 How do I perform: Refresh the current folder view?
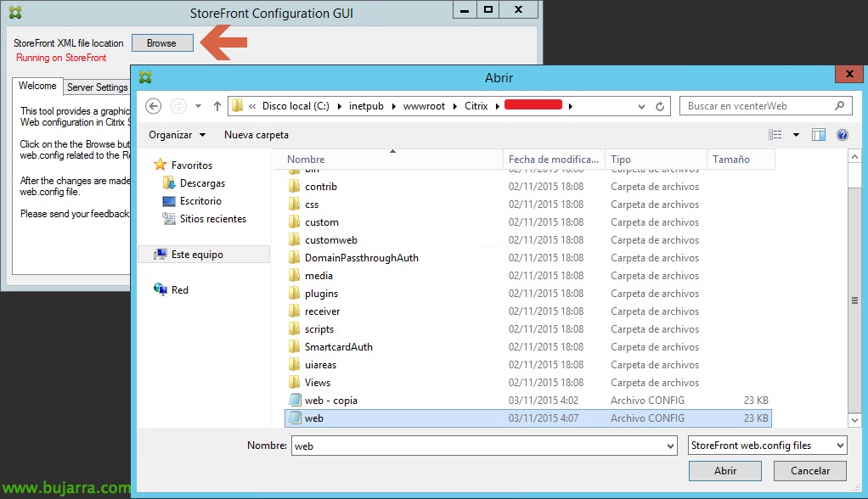[x=660, y=106]
